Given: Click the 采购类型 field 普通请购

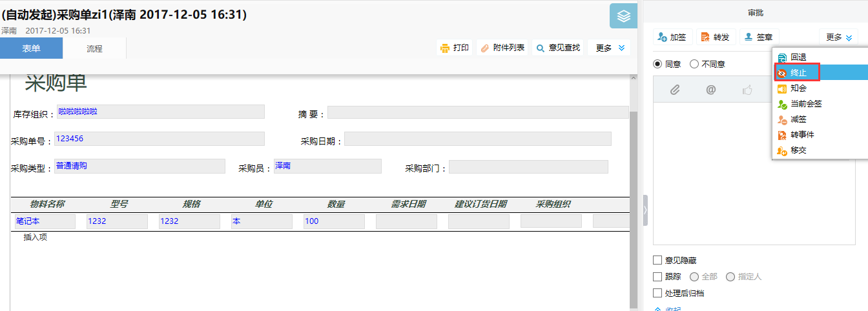Looking at the screenshot, I should [x=139, y=166].
